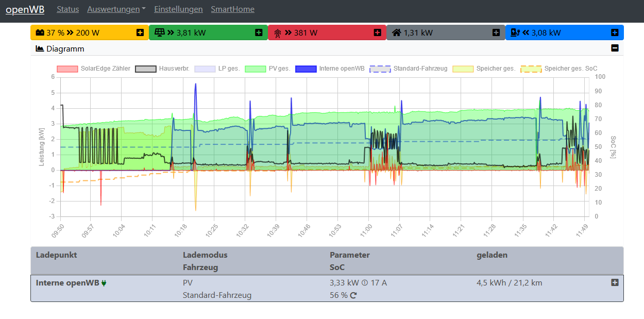Go to the SmartHome page
Screen dimensions: 644x319
pyautogui.click(x=232, y=9)
